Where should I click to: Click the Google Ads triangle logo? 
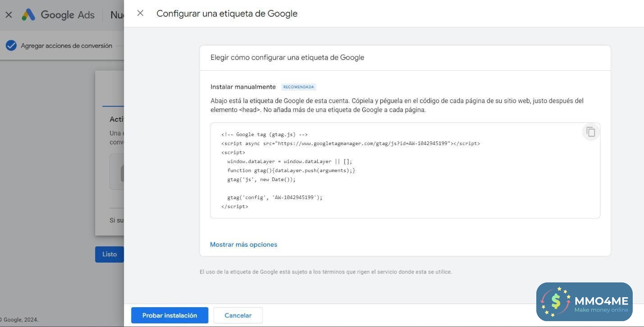28,15
